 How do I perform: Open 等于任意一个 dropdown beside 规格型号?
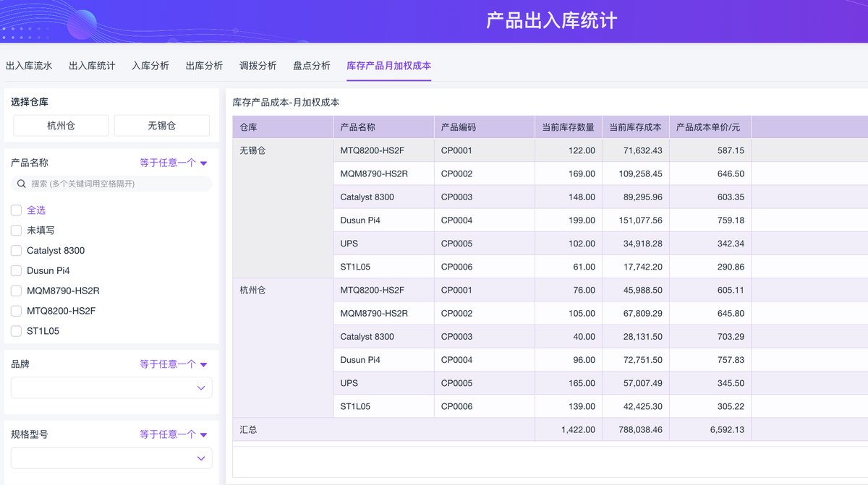[174, 435]
